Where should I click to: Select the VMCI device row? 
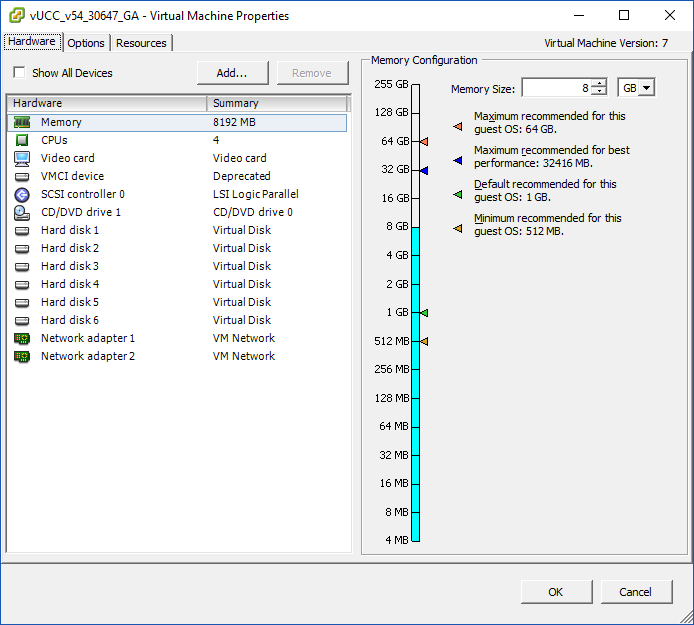click(x=177, y=177)
